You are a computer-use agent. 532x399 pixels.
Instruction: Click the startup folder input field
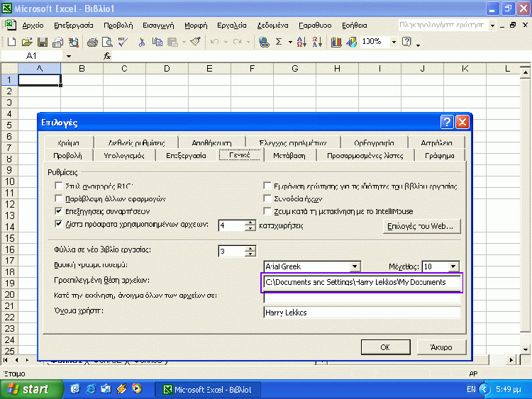[362, 297]
